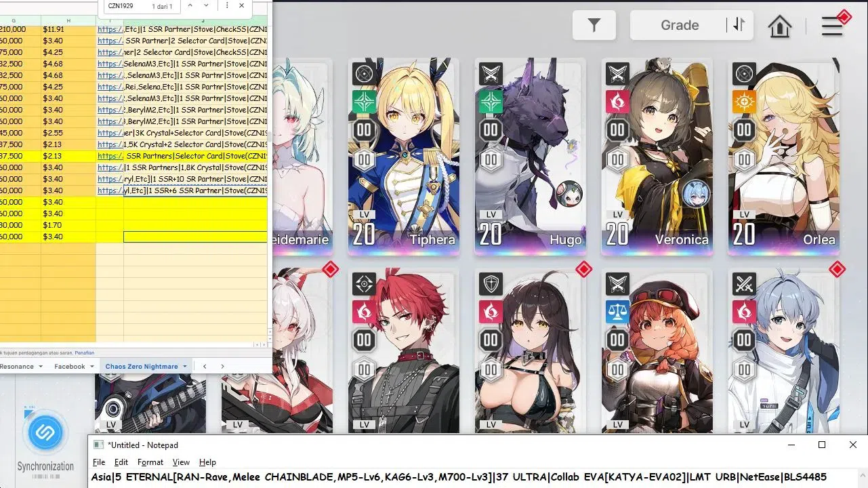Viewport: 868px width, 488px height.
Task: Click Orlea's orange attribute icon
Action: pos(744,102)
